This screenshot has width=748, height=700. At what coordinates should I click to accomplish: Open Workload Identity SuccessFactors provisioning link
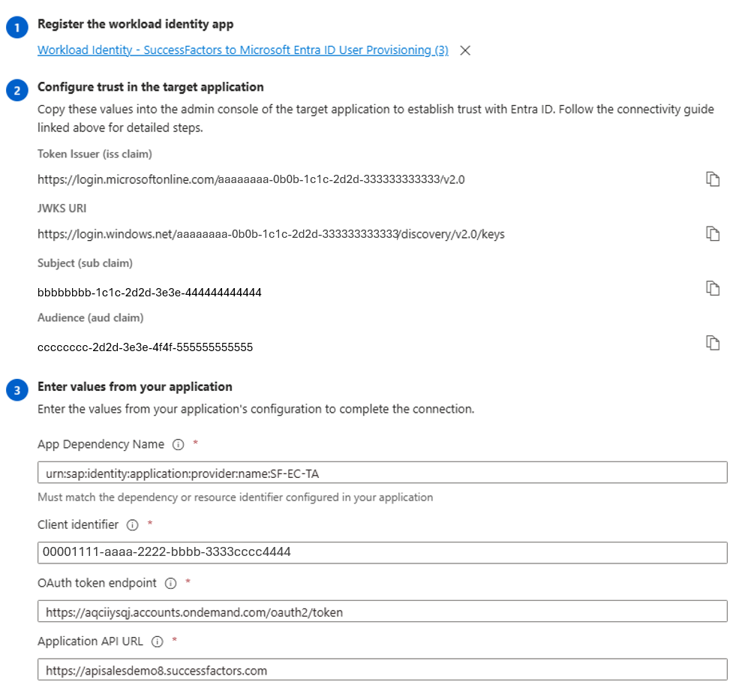[x=243, y=50]
